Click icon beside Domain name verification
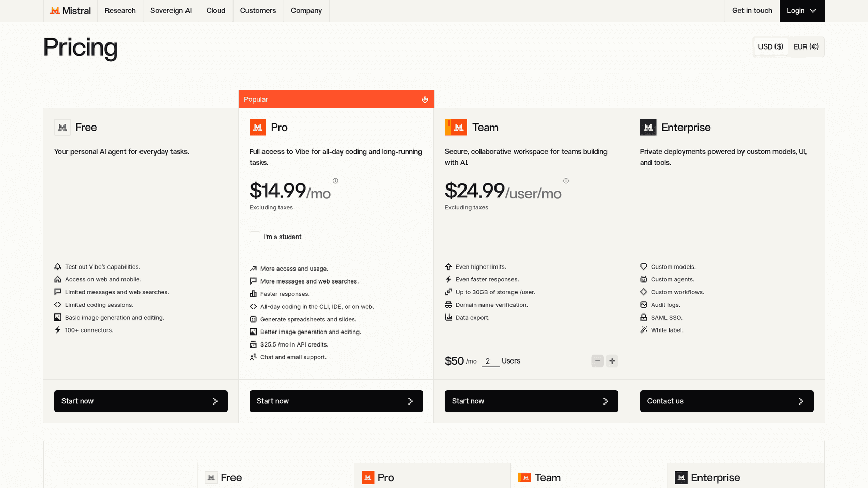 (448, 305)
